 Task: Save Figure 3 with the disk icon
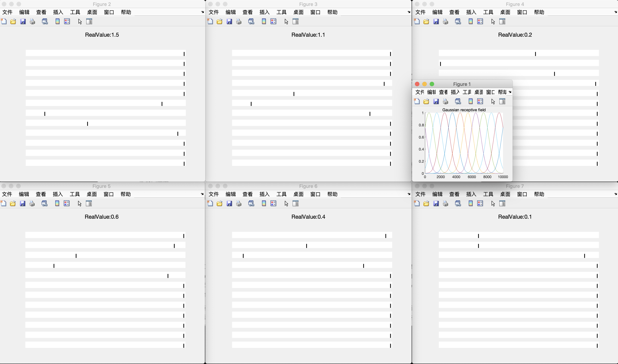tap(229, 22)
